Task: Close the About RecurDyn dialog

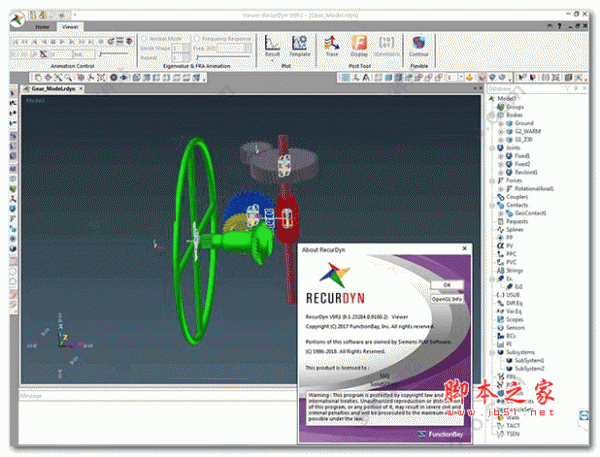Action: (x=465, y=248)
